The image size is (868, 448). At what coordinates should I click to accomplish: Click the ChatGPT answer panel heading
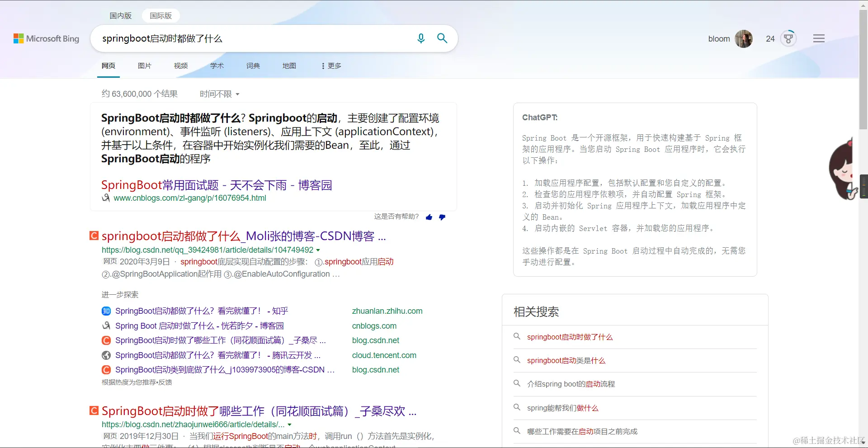(x=540, y=118)
